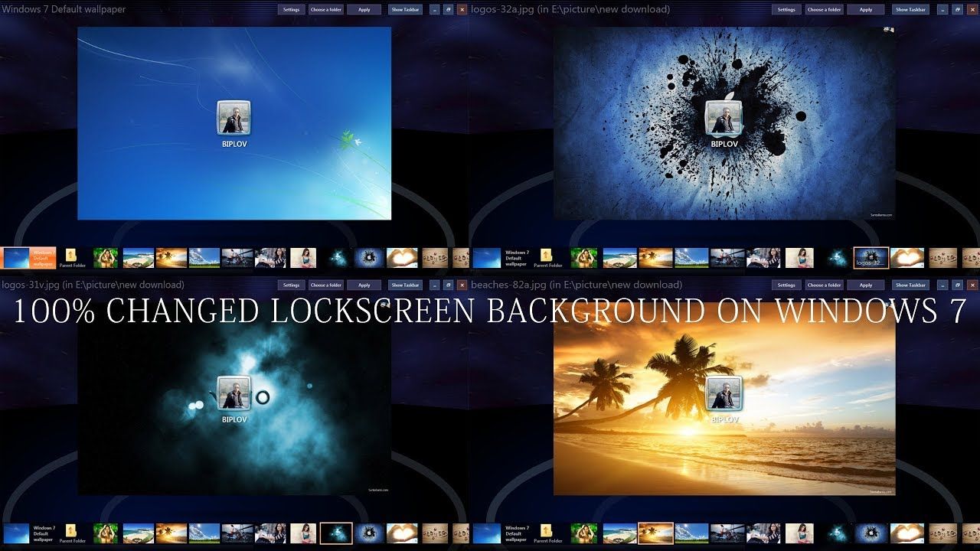
Task: Enable Show Taskbar in the top-left window
Action: coord(404,9)
